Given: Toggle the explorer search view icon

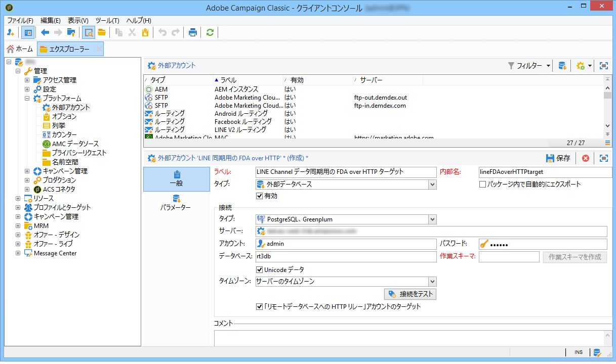Looking at the screenshot, I should (x=89, y=32).
